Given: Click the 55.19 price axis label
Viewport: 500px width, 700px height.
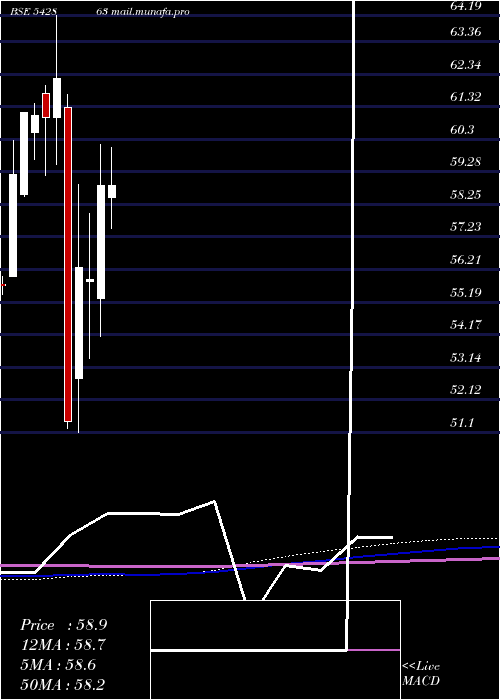Looking at the screenshot, I should click(467, 293).
